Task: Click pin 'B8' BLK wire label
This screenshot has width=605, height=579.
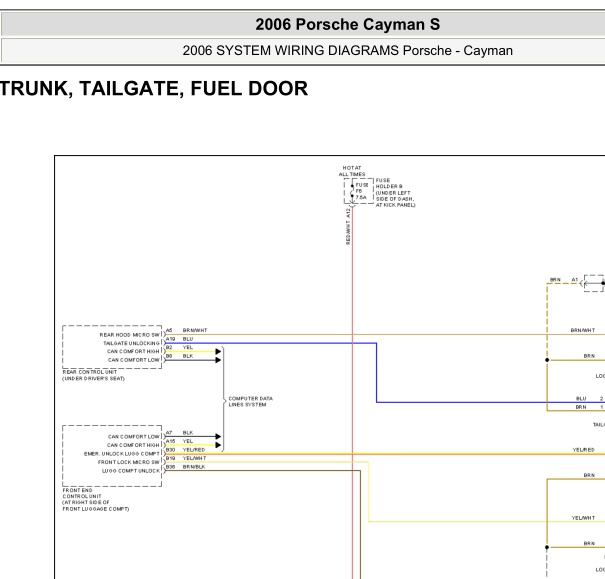Action: (179, 356)
